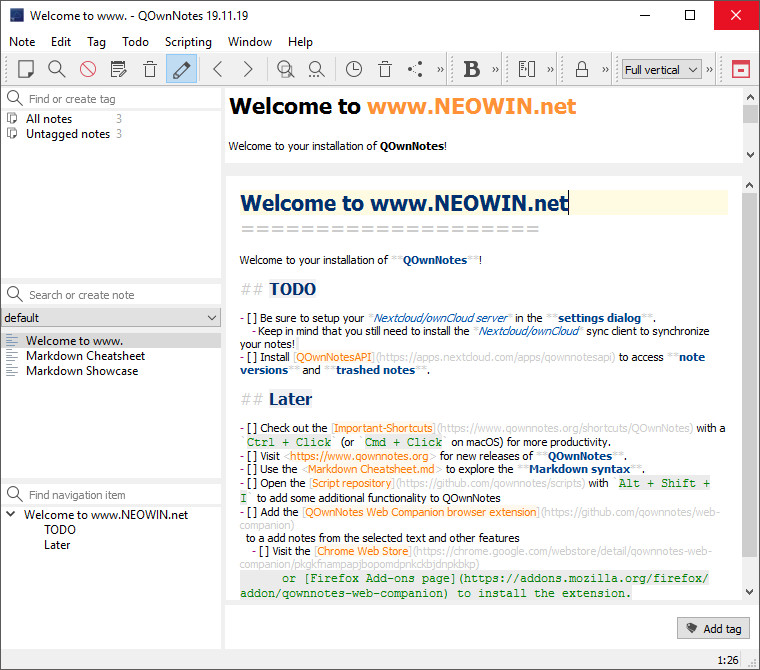Select Untagged notes in the tag list
This screenshot has height=670, width=760.
click(x=68, y=134)
